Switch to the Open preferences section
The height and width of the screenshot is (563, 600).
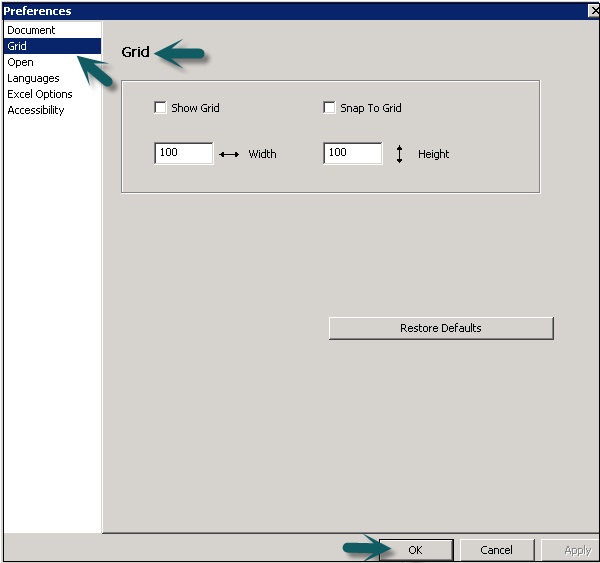(20, 62)
